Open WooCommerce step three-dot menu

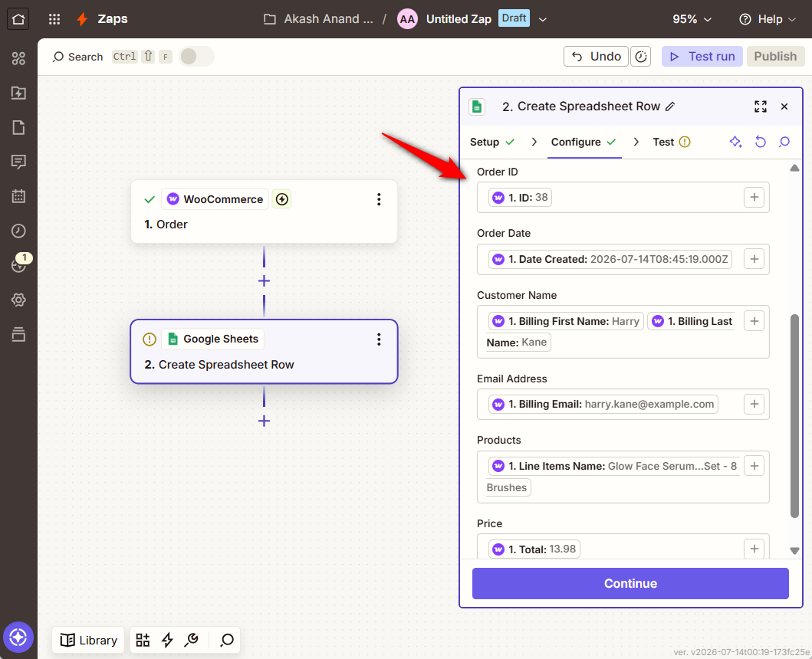(x=379, y=199)
